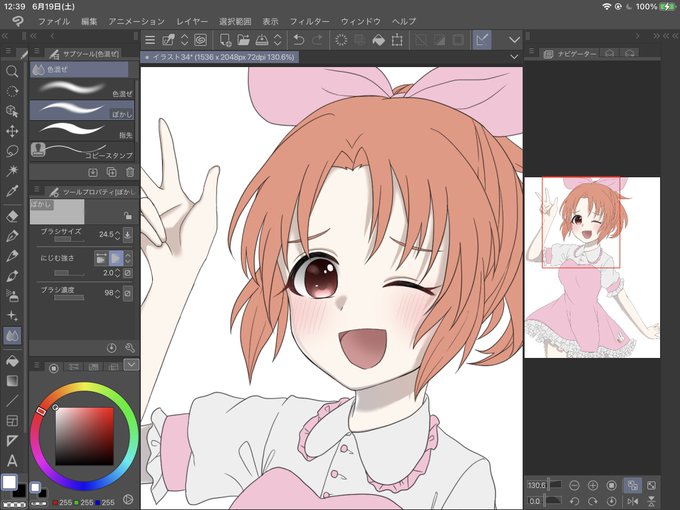
Task: Select the Eyedropper tool
Action: click(12, 190)
